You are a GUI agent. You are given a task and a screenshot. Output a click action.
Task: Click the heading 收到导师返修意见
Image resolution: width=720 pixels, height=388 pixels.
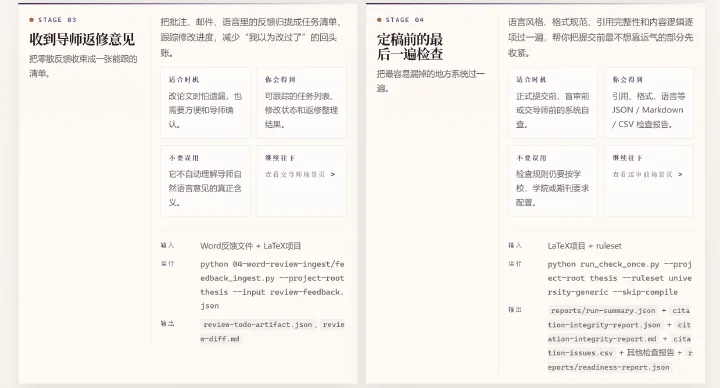[x=82, y=39]
